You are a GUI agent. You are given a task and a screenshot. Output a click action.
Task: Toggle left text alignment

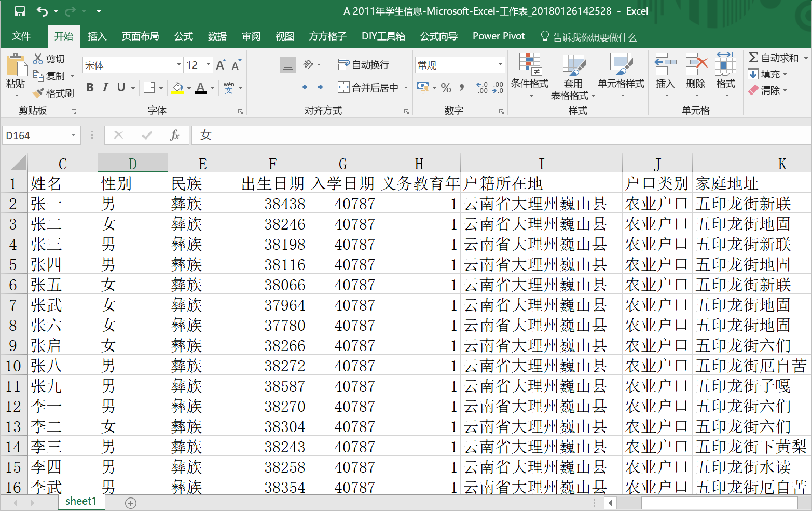256,87
